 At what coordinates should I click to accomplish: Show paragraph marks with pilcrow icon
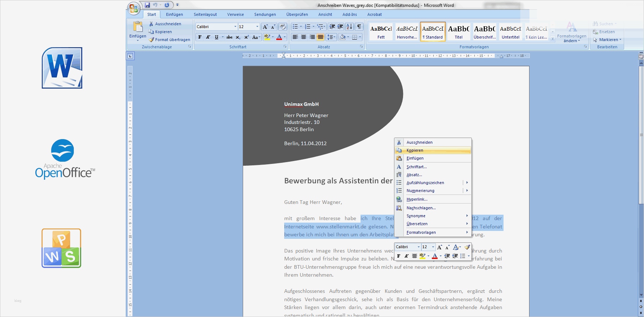(x=359, y=27)
